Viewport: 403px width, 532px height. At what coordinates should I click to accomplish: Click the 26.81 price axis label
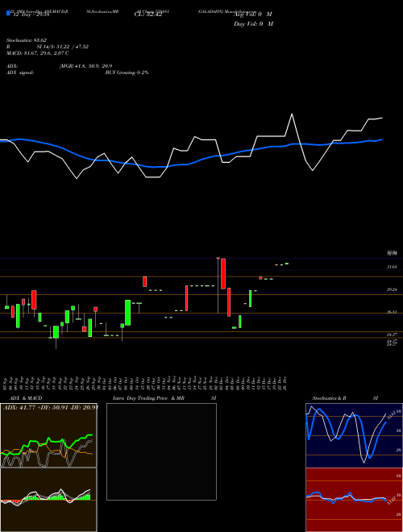[x=392, y=312]
